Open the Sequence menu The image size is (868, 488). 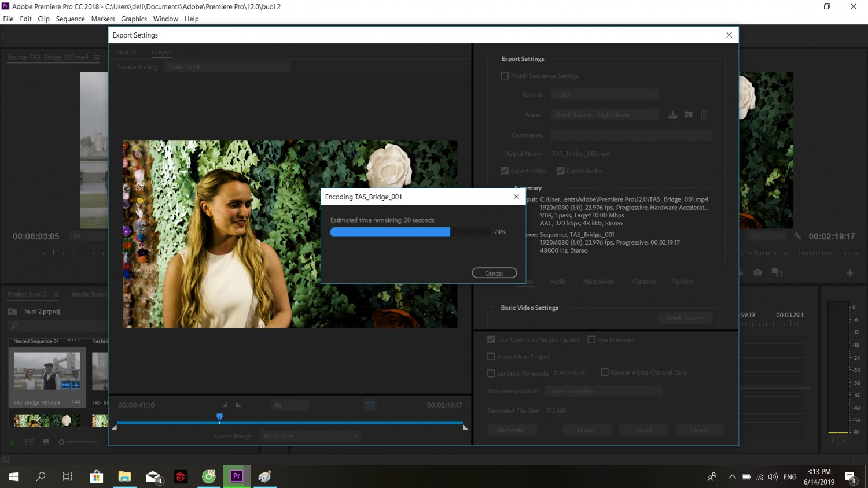tap(71, 19)
